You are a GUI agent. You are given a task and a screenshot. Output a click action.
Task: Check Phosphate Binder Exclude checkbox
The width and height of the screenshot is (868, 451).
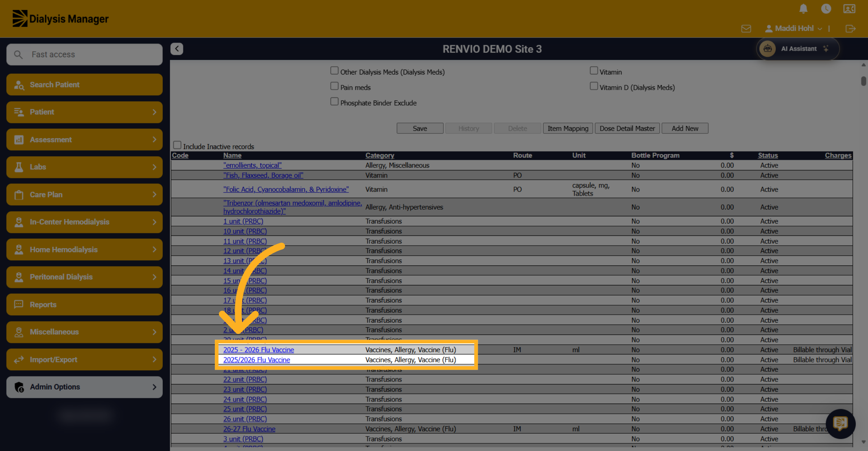334,102
